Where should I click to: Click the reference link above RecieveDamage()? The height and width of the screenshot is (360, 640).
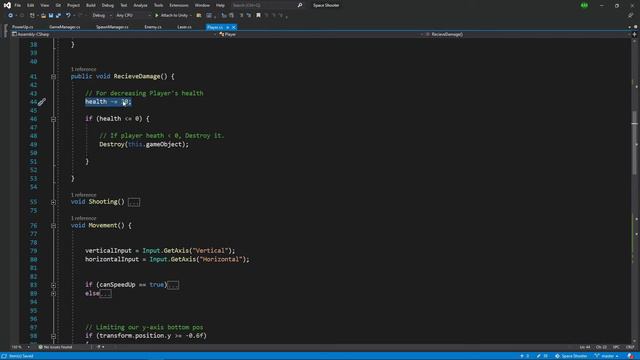point(84,69)
